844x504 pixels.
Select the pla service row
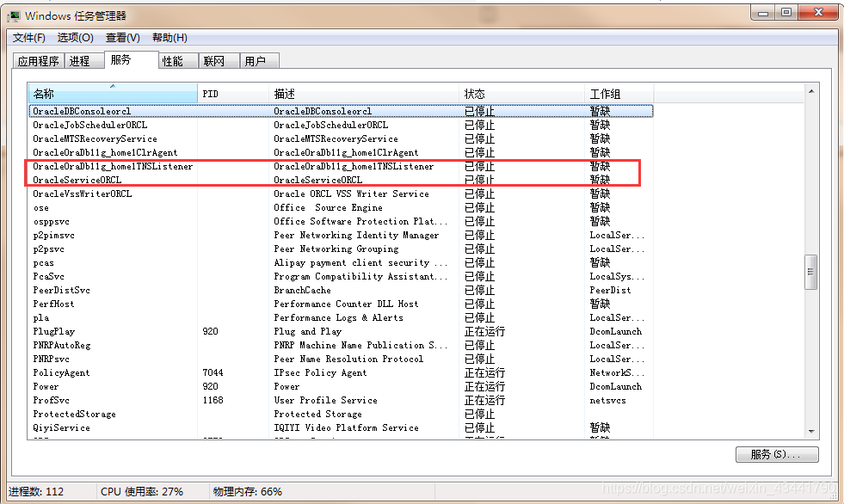click(x=341, y=318)
